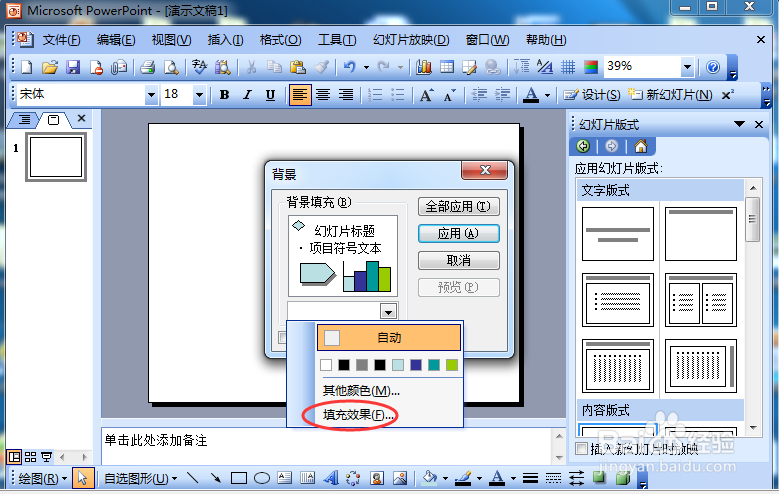Open Print Preview magnifier icon
The width and height of the screenshot is (779, 494).
[x=171, y=67]
